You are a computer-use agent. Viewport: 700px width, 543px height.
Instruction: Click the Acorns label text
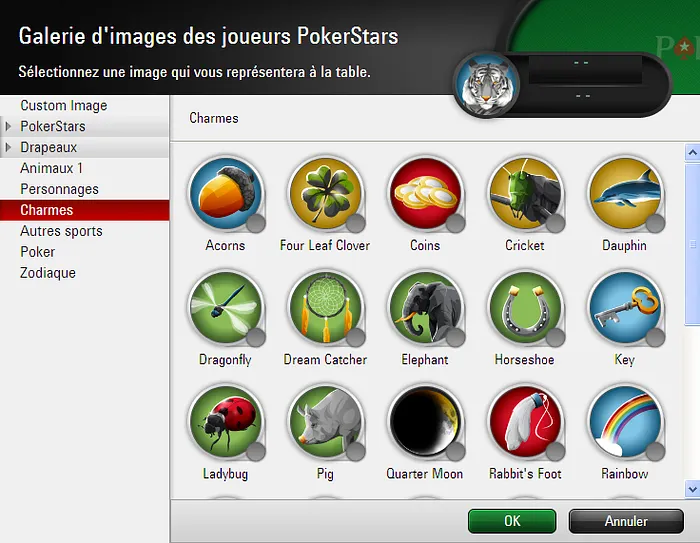225,245
